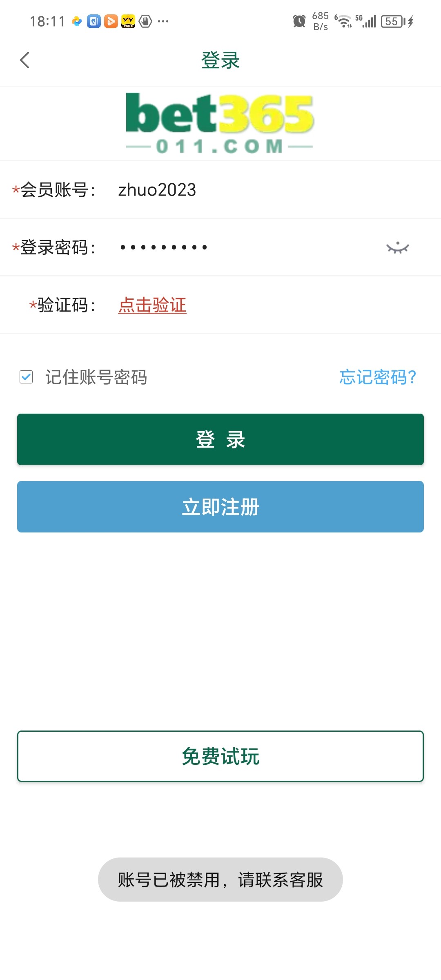Click 点击验证 to start verification
The image size is (441, 980).
coord(152,305)
